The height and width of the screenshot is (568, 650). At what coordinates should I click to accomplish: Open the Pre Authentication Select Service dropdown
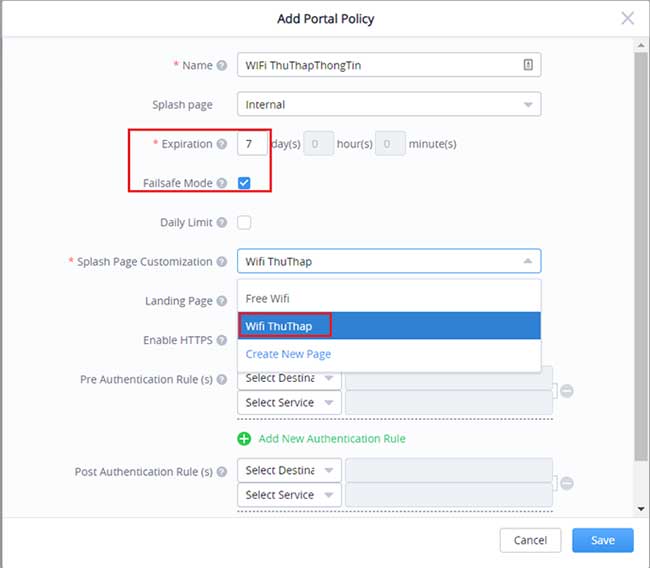coord(289,403)
